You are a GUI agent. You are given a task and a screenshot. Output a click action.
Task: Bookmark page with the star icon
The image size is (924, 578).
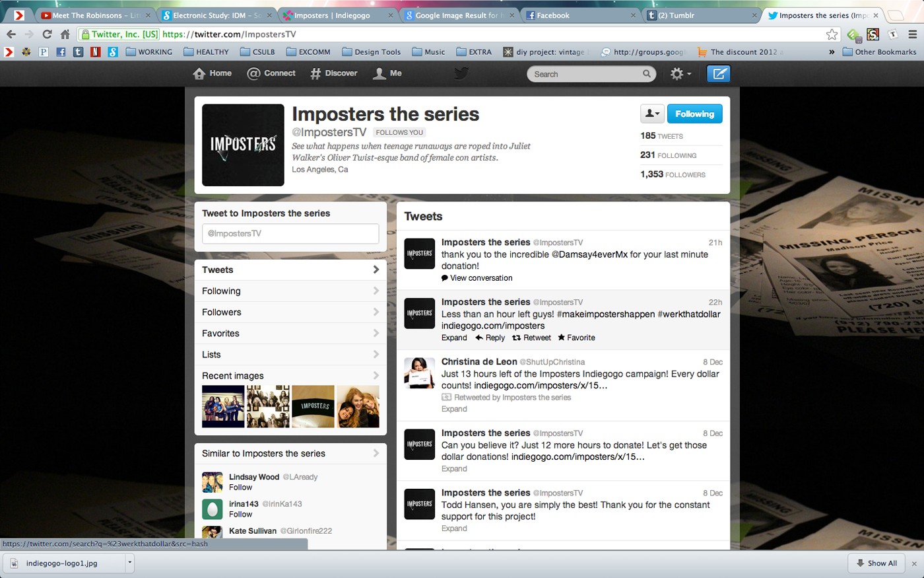832,34
